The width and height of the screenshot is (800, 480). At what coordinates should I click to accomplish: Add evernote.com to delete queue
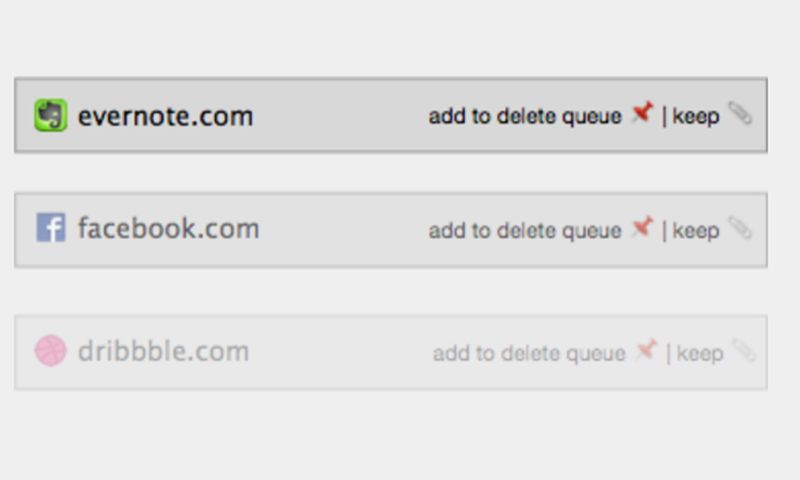coord(525,116)
